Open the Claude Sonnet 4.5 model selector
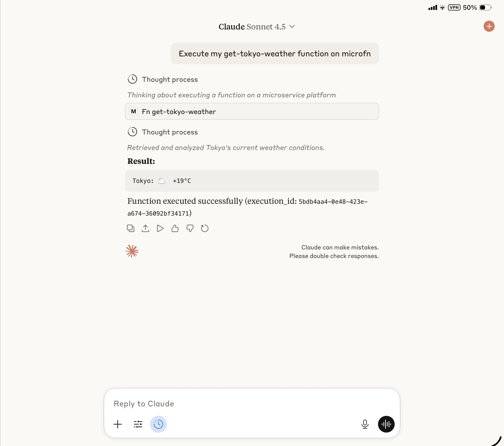Screen dimensions: 504x446 [x=256, y=27]
